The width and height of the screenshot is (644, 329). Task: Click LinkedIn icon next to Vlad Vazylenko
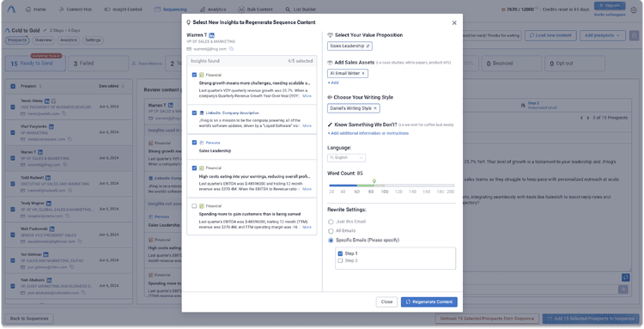(x=52, y=126)
